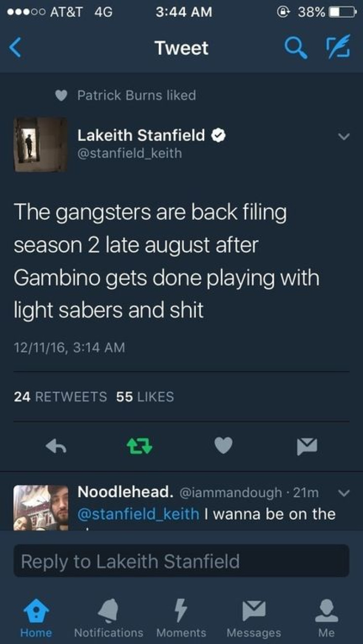This screenshot has width=363, height=644.
Task: Send tweet via direct message envelope icon
Action: click(x=307, y=446)
